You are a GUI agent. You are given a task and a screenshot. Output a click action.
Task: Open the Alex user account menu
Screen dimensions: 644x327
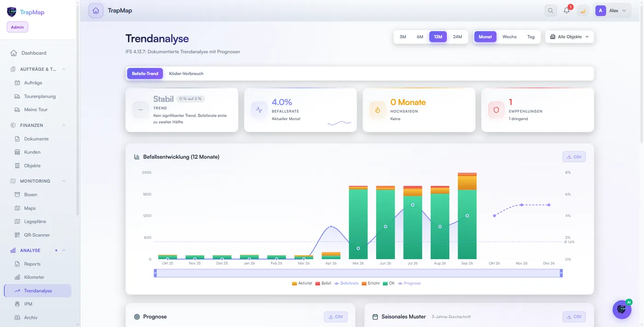[x=612, y=11]
